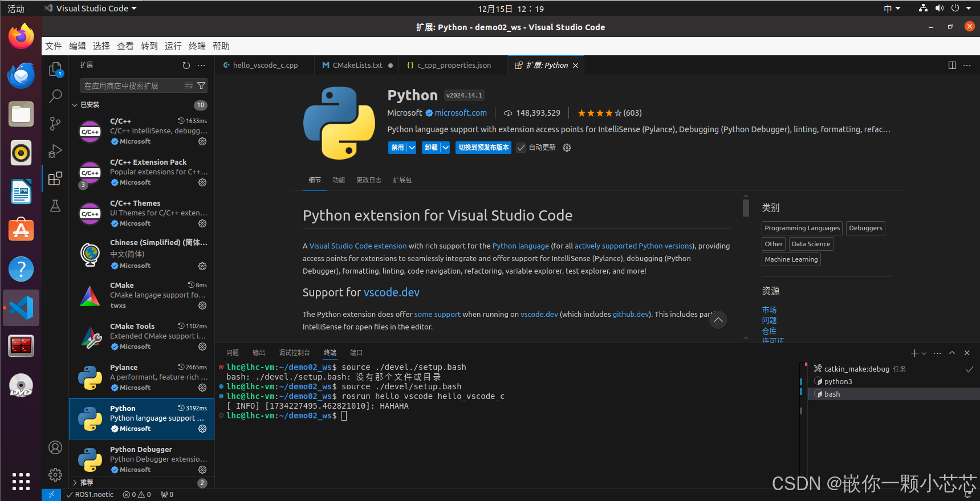
Task: Open the Search view icon
Action: [x=55, y=96]
